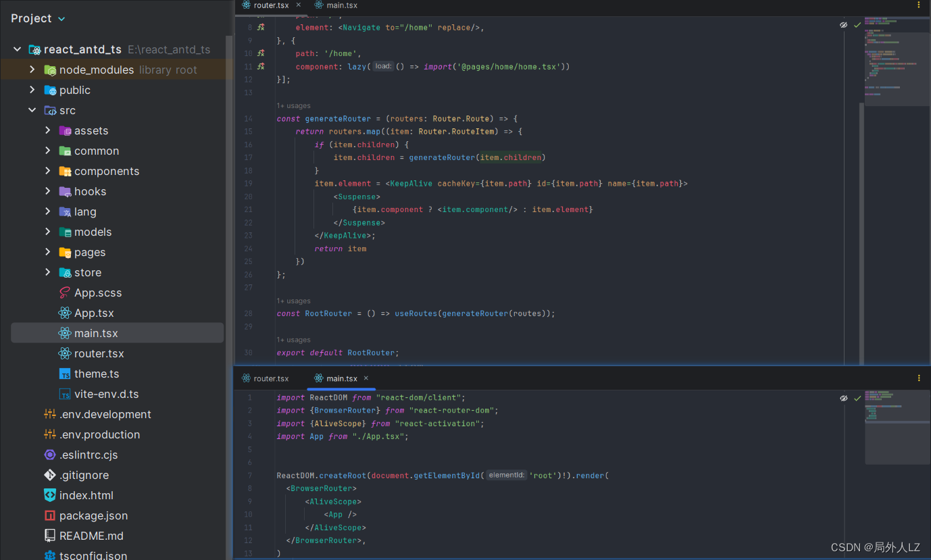Click usages hint above generateRouter

[294, 106]
